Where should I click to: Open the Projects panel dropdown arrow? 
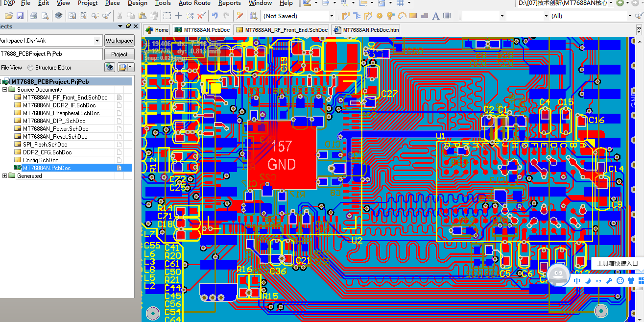click(x=120, y=26)
